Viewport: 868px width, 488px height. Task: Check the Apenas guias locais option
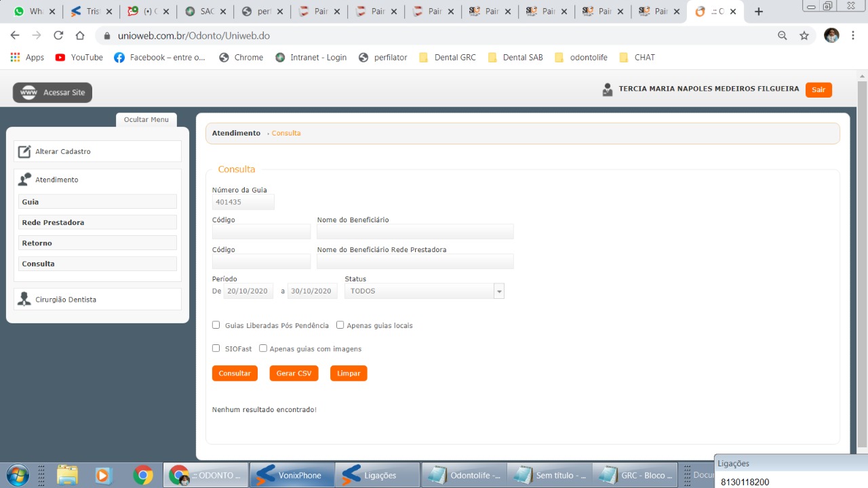[x=340, y=325]
